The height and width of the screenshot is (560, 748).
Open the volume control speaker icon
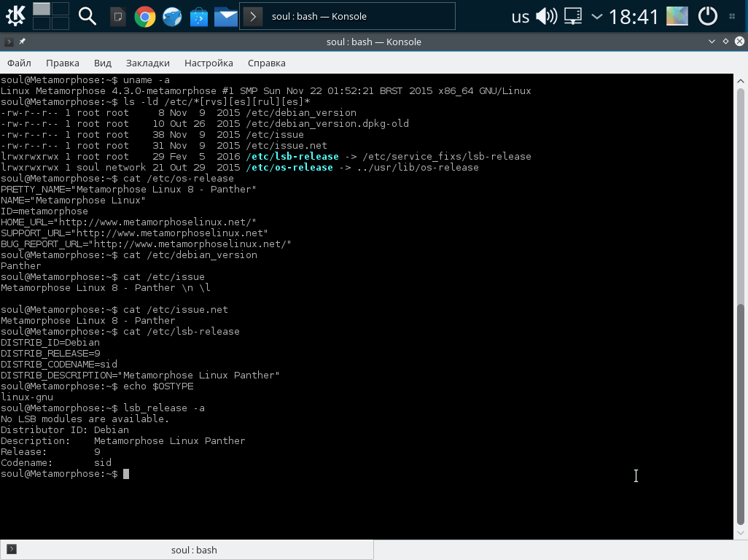546,17
